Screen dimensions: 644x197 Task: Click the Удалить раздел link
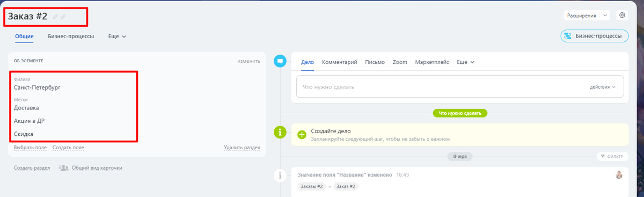(x=242, y=148)
